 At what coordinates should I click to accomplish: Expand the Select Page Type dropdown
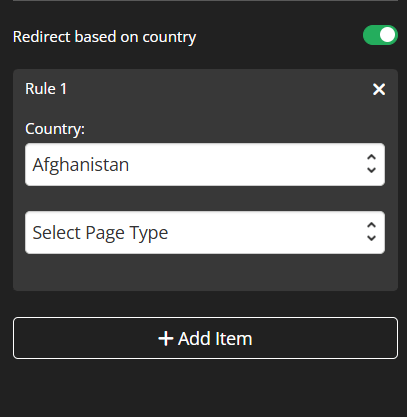pos(205,232)
